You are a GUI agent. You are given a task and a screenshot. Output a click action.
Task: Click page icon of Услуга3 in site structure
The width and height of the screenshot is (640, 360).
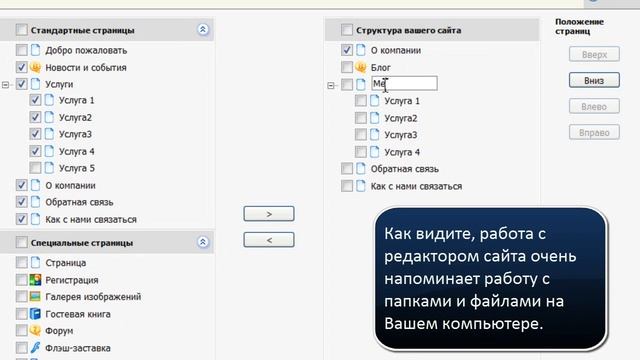[x=374, y=135]
